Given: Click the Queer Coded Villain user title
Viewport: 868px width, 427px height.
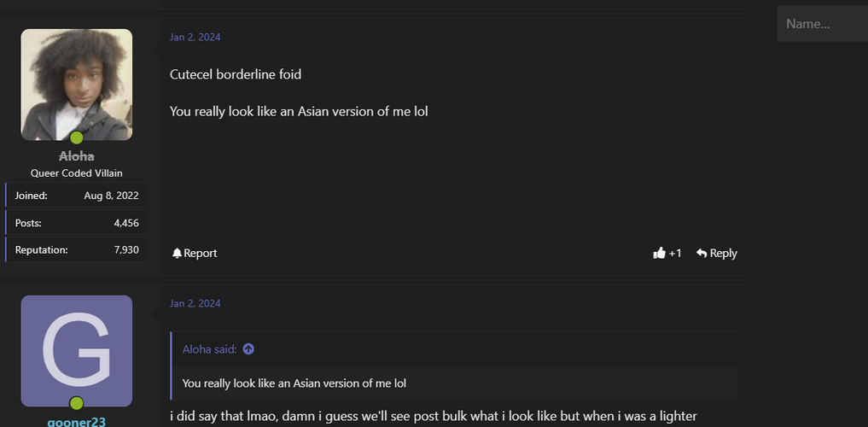Looking at the screenshot, I should pyautogui.click(x=77, y=173).
